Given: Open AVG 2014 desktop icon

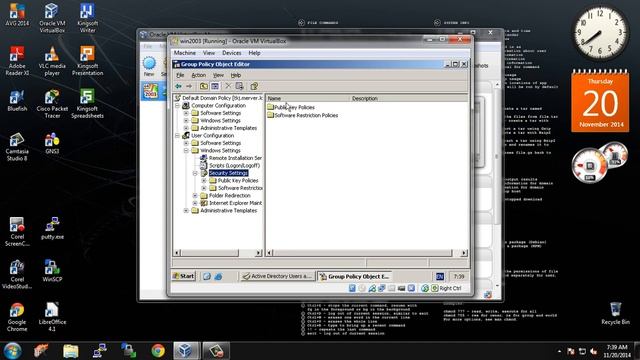Looking at the screenshot, I should [17, 15].
